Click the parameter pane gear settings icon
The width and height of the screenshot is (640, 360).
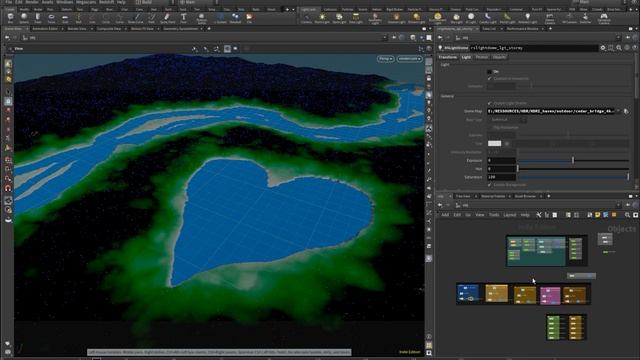coord(603,48)
